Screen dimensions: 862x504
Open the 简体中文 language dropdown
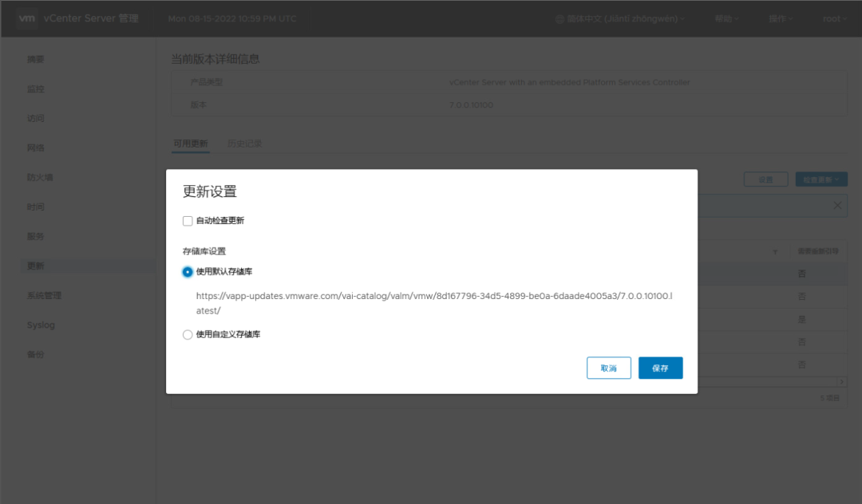626,18
